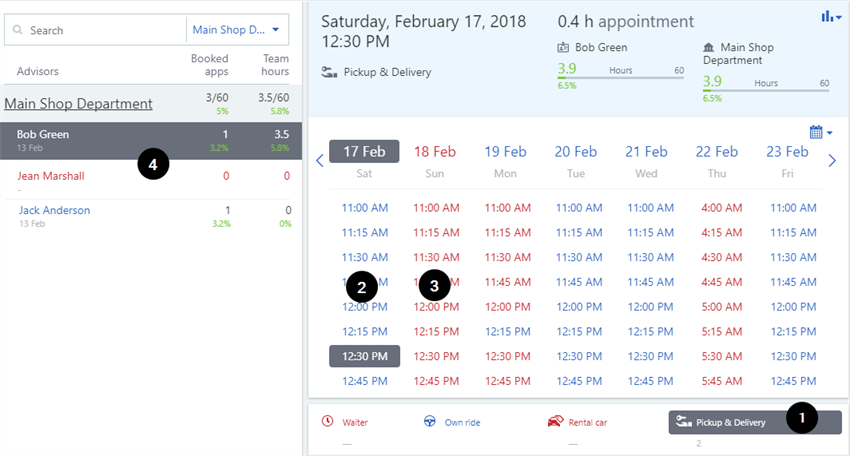
Task: Select advisor Jean Marshall
Action: [x=51, y=176]
